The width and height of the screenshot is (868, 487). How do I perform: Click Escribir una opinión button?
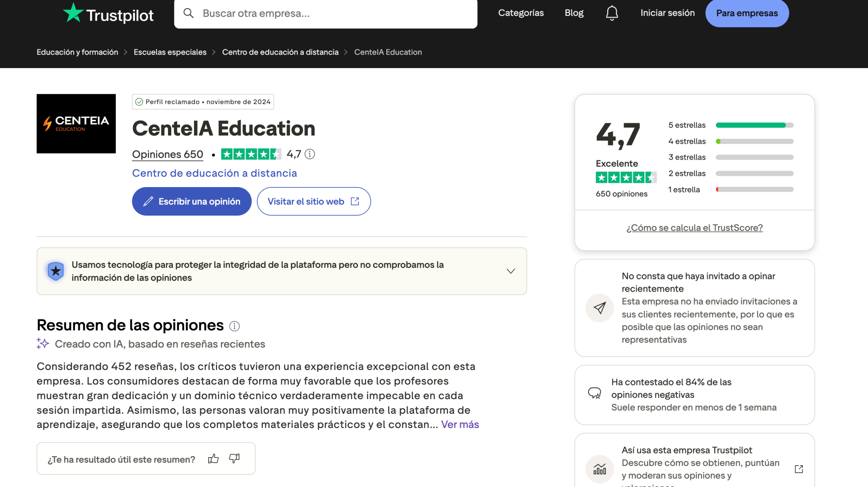tap(192, 201)
